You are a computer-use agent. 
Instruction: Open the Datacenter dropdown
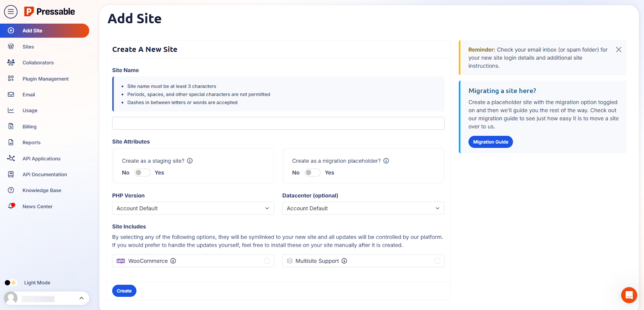point(363,208)
